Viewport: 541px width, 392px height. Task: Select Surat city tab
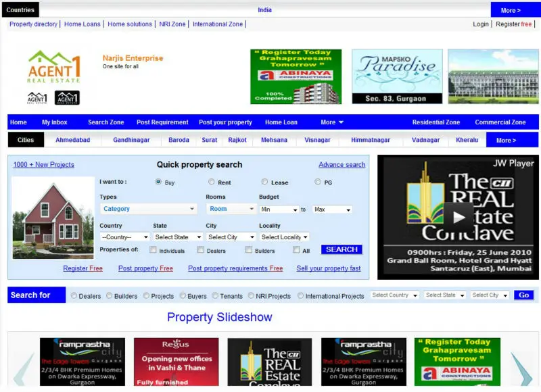tap(210, 140)
